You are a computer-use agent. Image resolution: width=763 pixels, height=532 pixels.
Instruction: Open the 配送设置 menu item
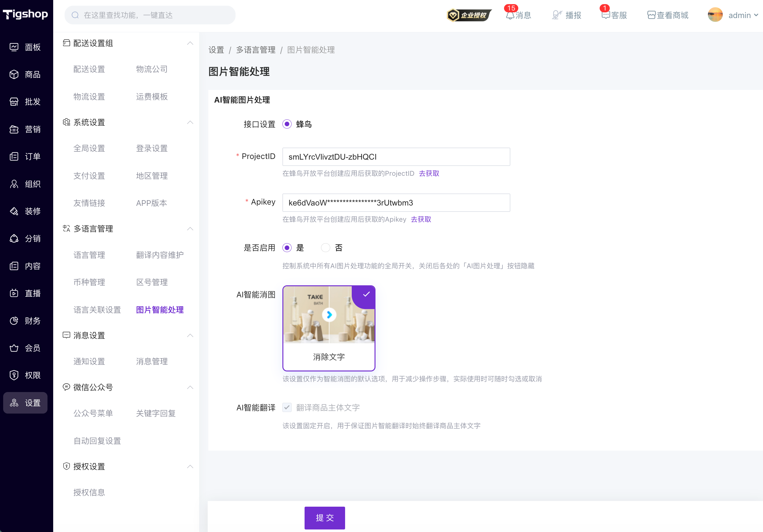tap(89, 69)
